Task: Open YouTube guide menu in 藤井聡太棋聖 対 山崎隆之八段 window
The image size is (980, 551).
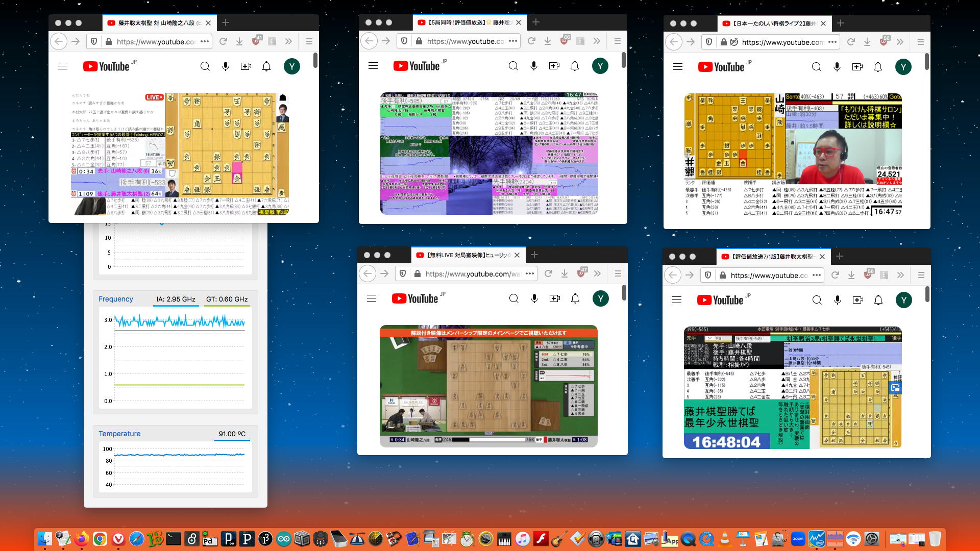Action: pos(63,66)
